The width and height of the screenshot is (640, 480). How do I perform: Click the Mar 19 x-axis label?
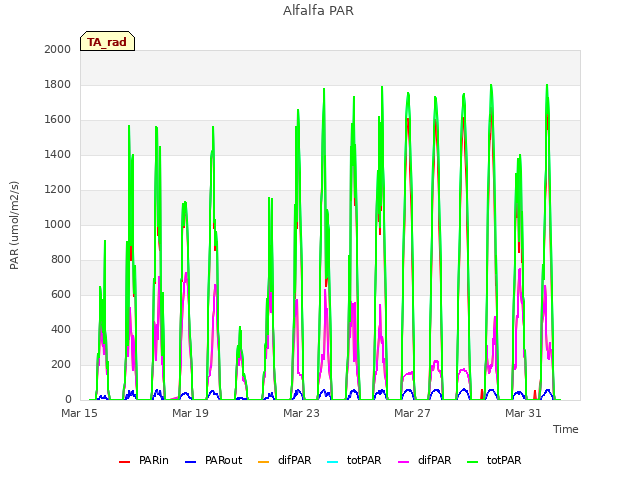coord(191,413)
